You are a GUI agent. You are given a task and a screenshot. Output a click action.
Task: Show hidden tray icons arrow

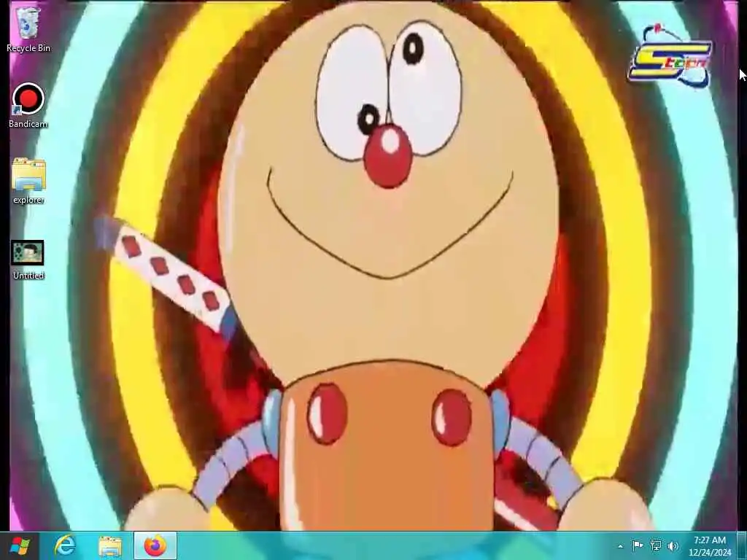click(620, 546)
